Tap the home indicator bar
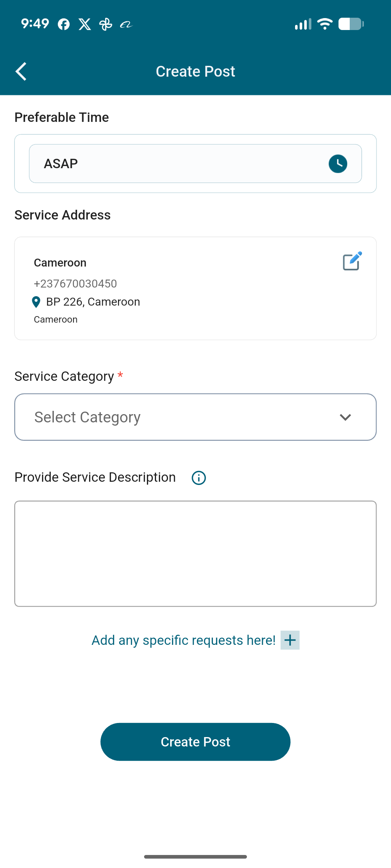 click(x=195, y=856)
